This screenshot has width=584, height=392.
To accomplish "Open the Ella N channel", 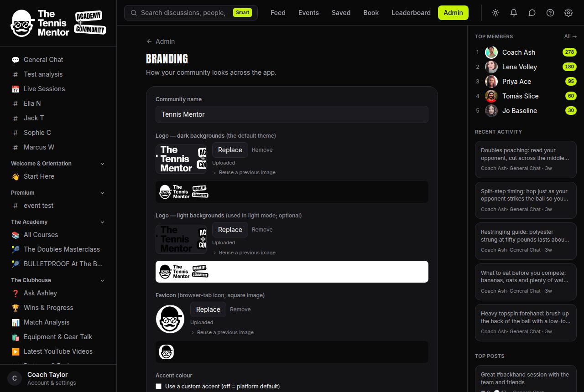I will 58,103.
